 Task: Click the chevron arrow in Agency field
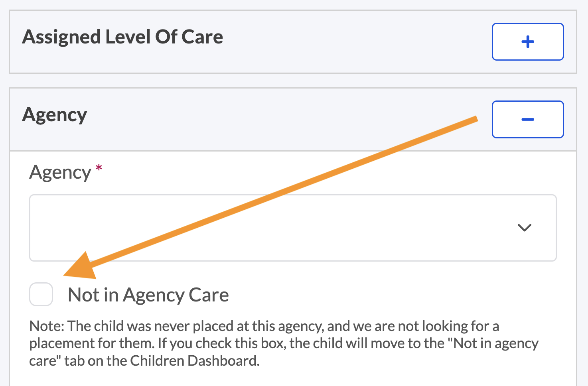(x=524, y=228)
